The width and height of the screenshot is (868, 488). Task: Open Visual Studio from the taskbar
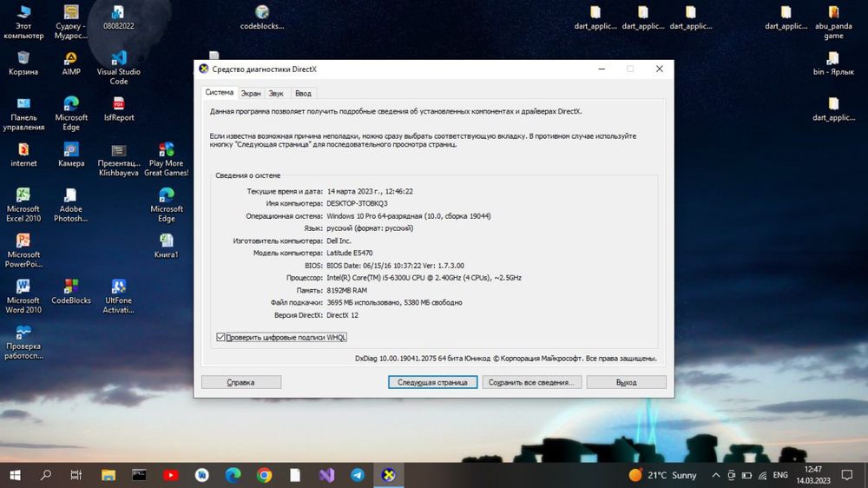[x=326, y=475]
